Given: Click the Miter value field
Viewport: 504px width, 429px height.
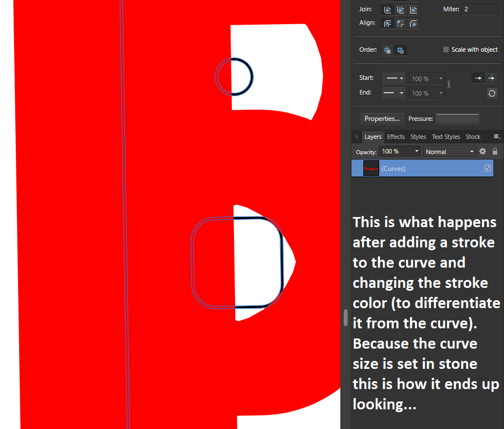Looking at the screenshot, I should [479, 9].
